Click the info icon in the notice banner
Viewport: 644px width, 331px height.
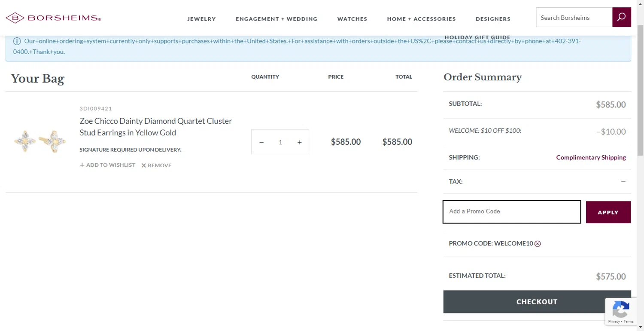[17, 41]
